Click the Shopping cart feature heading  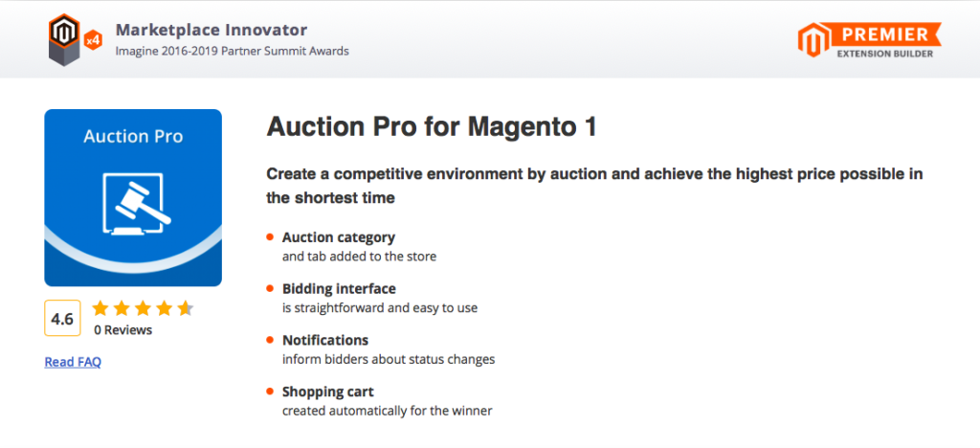(x=327, y=392)
